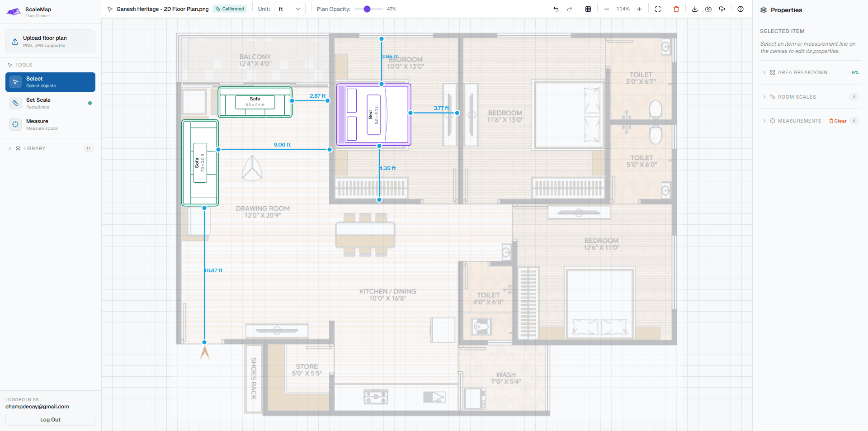868x431 pixels.
Task: Select the horizontal Sofa 6.0 x 2.5 ft
Action: click(x=255, y=102)
